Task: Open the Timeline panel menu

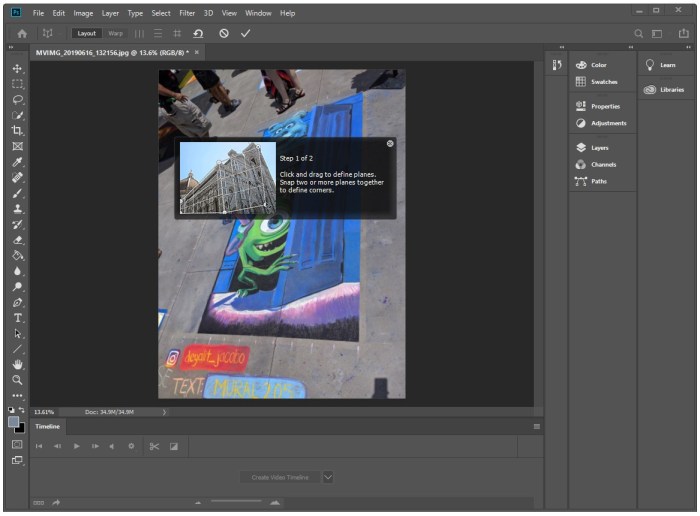Action: [x=537, y=427]
